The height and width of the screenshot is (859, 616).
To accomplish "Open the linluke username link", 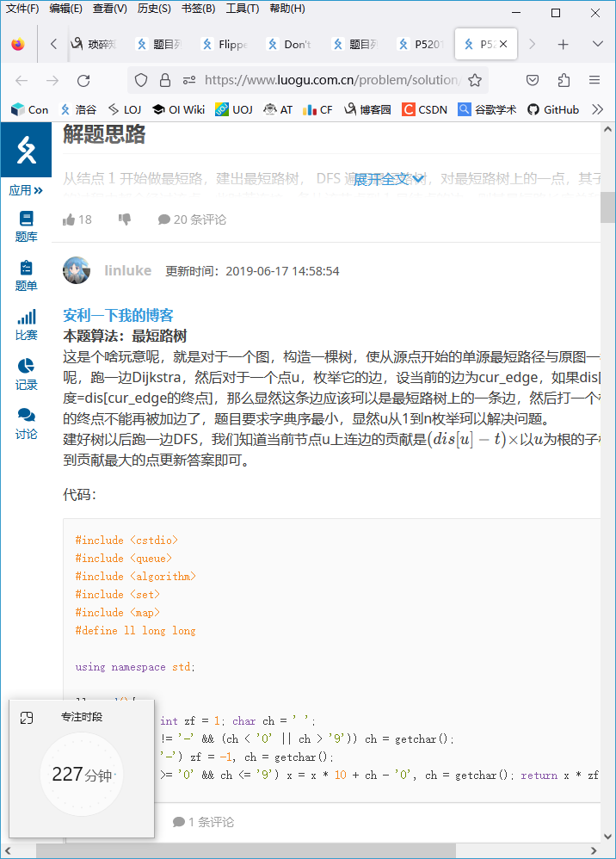I will click(x=128, y=270).
